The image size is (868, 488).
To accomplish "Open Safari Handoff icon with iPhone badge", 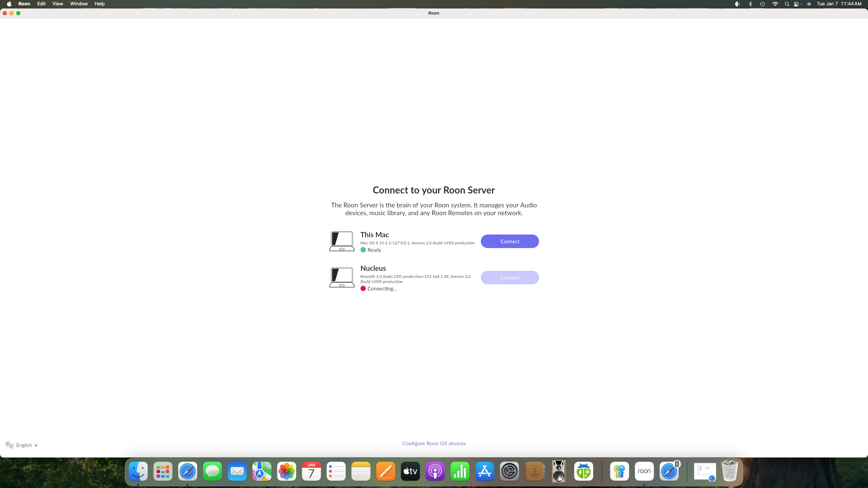I will pyautogui.click(x=669, y=471).
